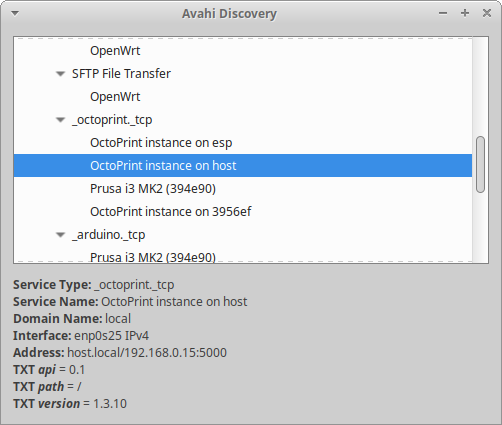This screenshot has height=425, width=502.
Task: Open the window menu arrow in title bar
Action: pos(15,13)
